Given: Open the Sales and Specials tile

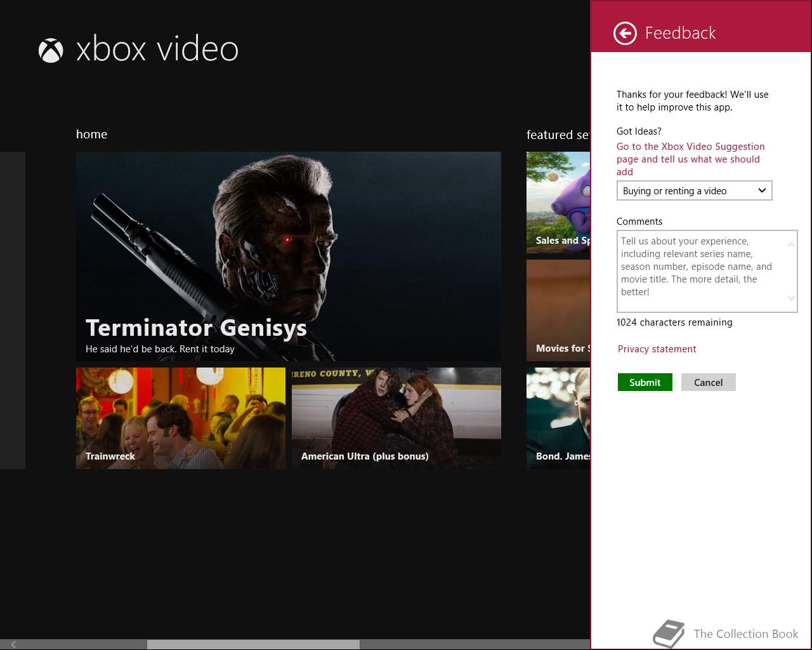Looking at the screenshot, I should point(558,202).
